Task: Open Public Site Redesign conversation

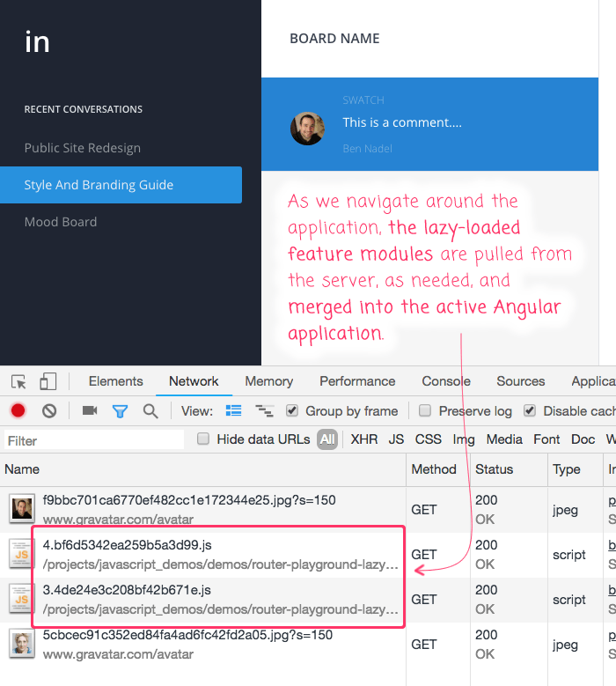Action: [x=83, y=148]
